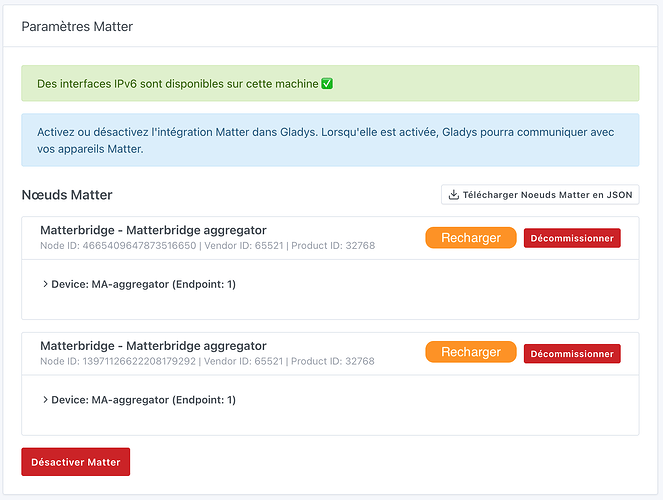This screenshot has width=663, height=500.
Task: Click the Paramètres Matter card header
Action: tap(77, 27)
